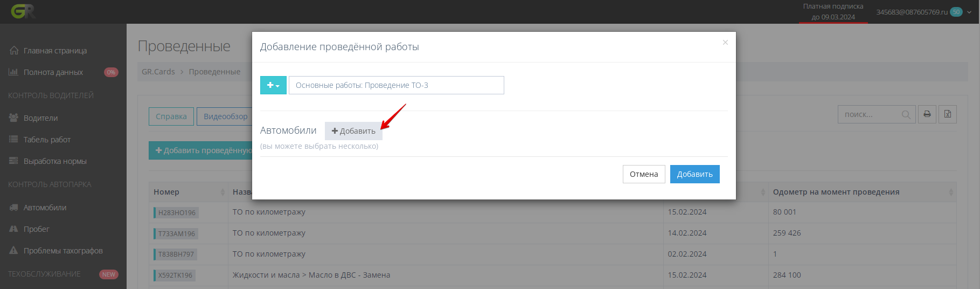Open Табель работ in the sidebar
The width and height of the screenshot is (980, 289).
tap(47, 140)
